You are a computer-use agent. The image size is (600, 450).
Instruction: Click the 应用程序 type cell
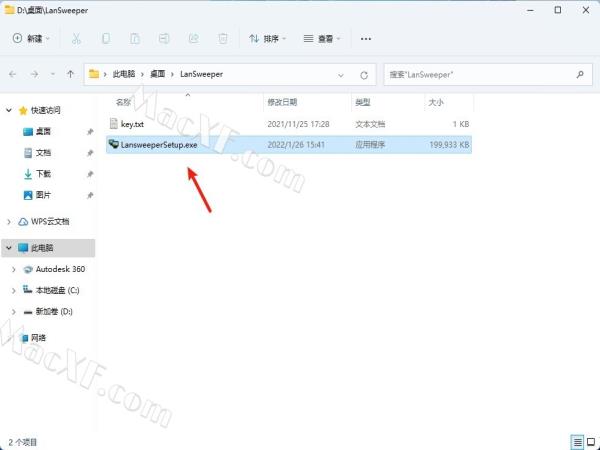click(x=370, y=145)
